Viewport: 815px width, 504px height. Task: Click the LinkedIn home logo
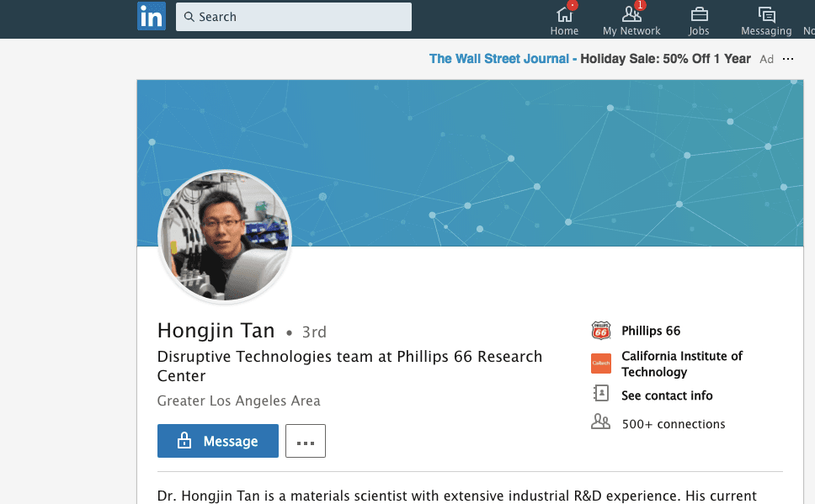click(x=152, y=16)
